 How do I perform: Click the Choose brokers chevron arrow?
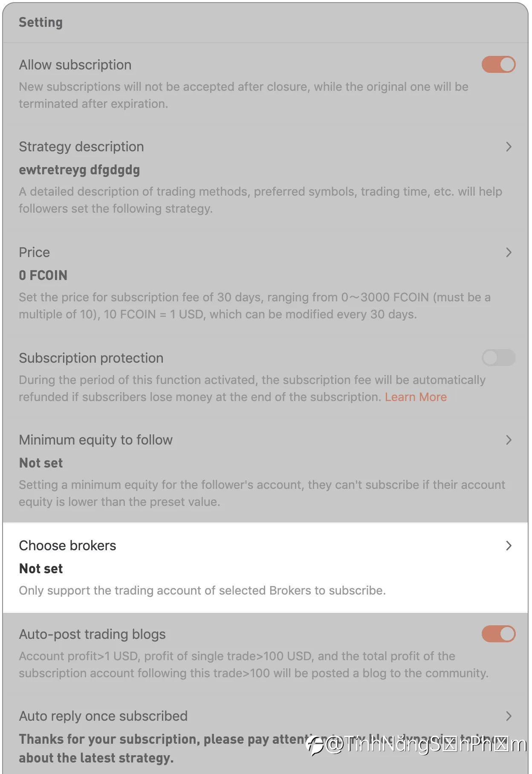[509, 546]
